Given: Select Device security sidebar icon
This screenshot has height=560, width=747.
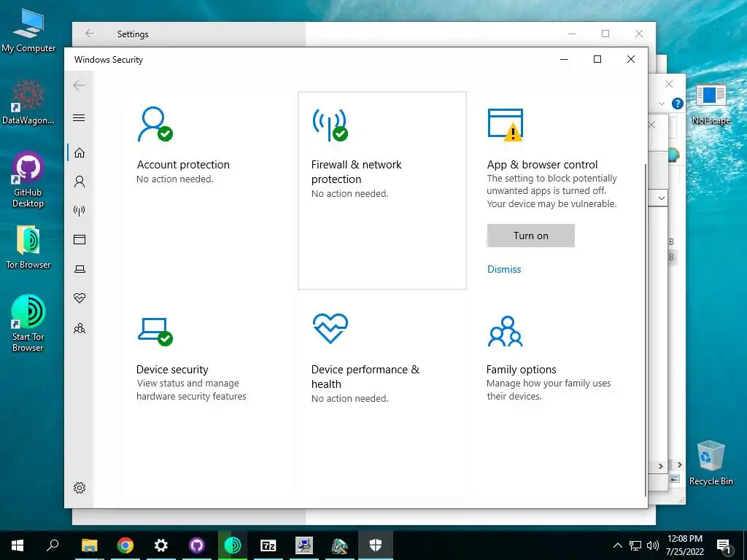Looking at the screenshot, I should (80, 269).
